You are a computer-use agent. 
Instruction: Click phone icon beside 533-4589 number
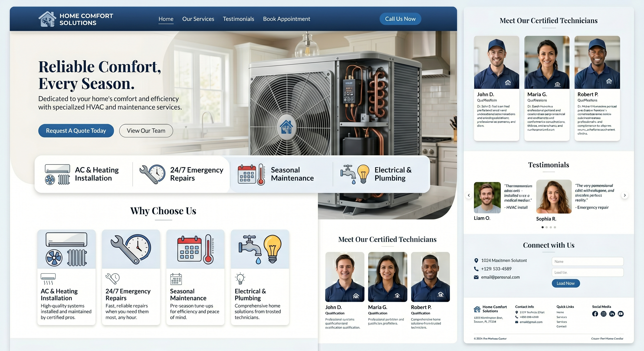[x=476, y=269]
